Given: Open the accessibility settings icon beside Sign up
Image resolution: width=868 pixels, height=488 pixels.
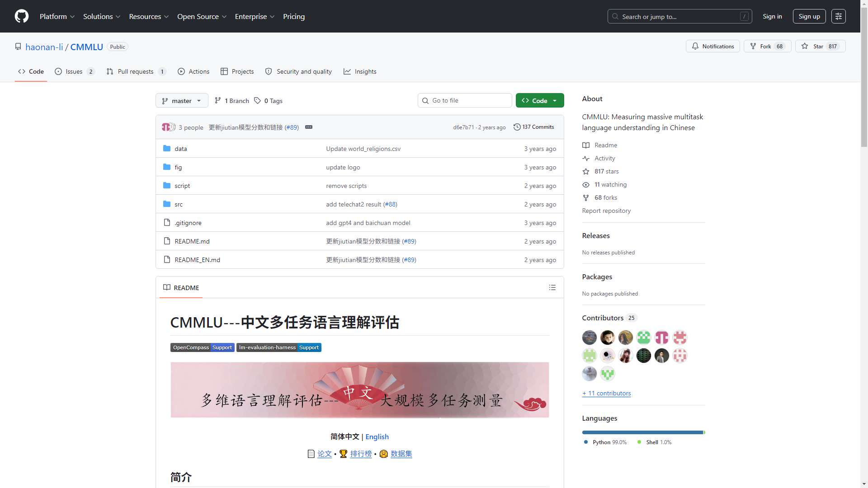Looking at the screenshot, I should (x=838, y=16).
